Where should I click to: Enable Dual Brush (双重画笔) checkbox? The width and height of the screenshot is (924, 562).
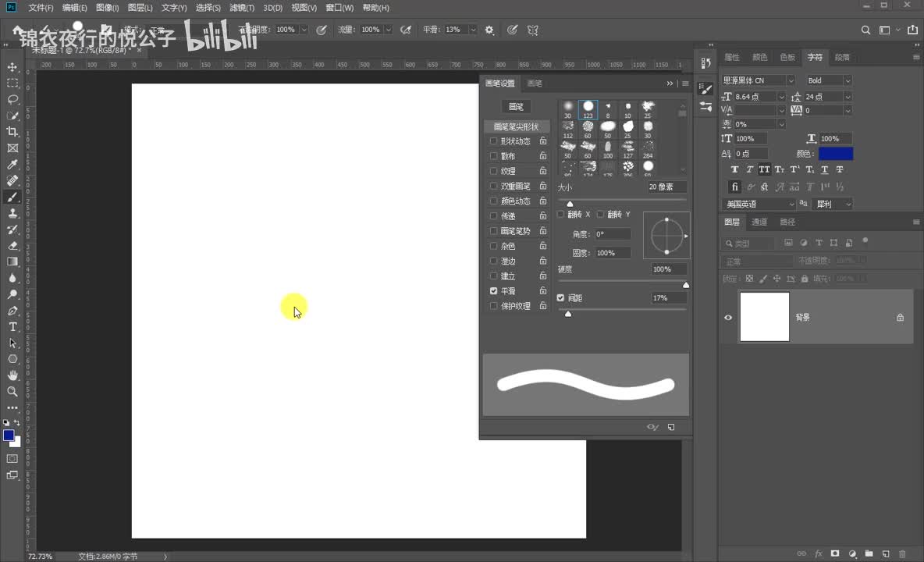[494, 186]
